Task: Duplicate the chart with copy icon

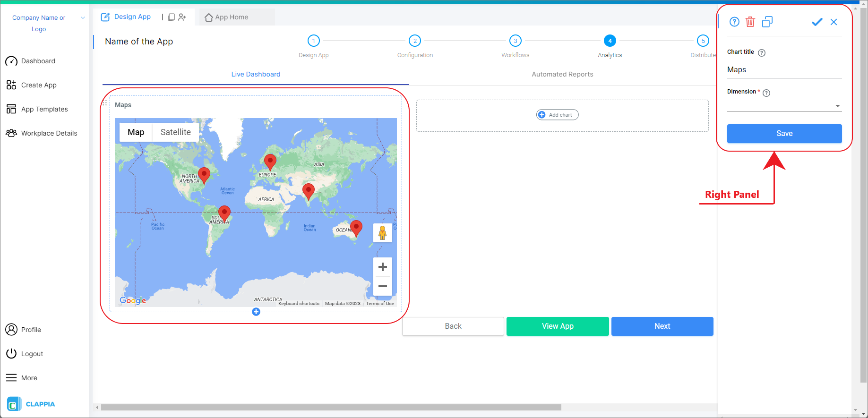Action: pos(767,22)
